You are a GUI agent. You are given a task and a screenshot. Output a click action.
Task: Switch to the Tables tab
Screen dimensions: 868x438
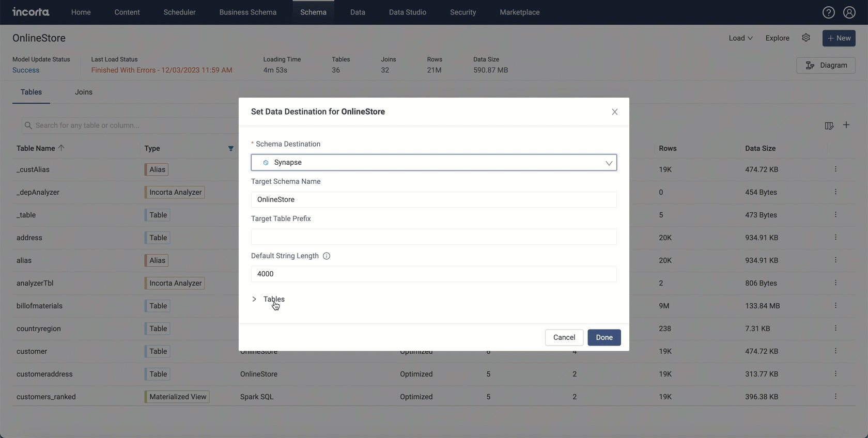coord(31,92)
